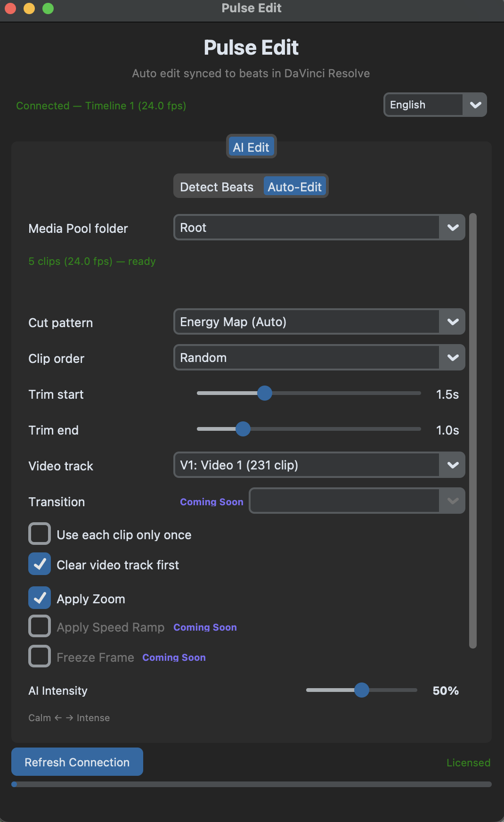This screenshot has width=504, height=822.
Task: Uncheck Clear video track first
Action: 40,564
